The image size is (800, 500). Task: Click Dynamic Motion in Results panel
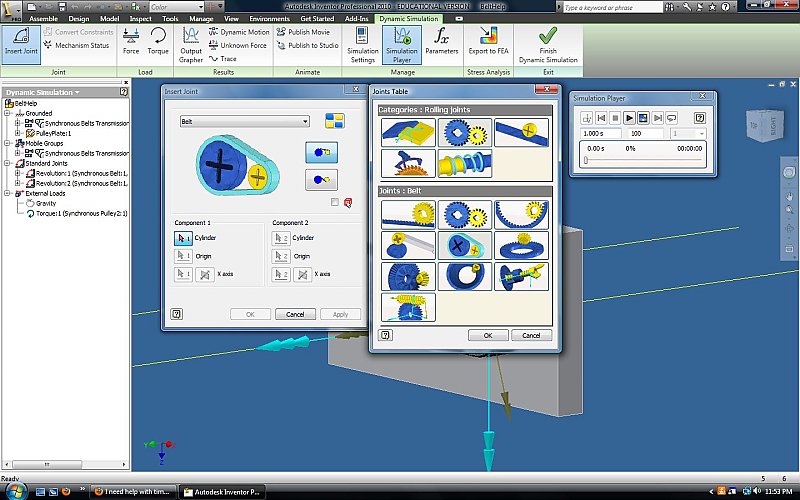[239, 32]
